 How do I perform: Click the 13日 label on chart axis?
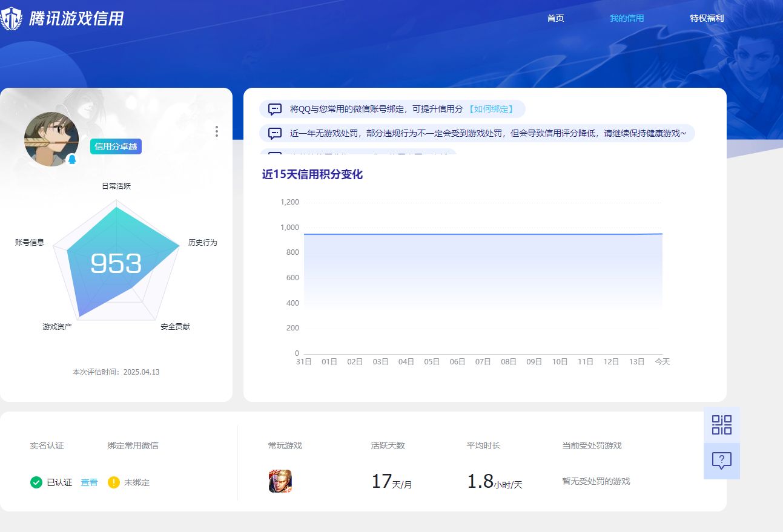(636, 362)
